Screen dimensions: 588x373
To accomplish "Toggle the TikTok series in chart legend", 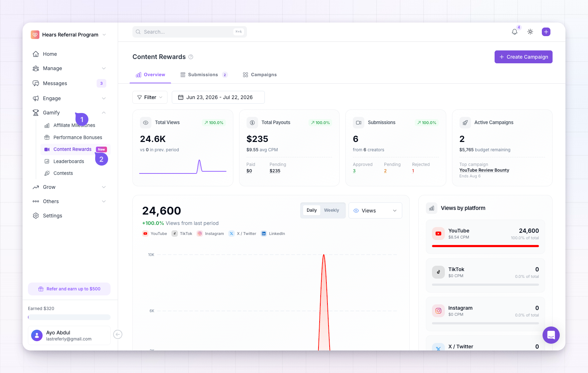I will pos(182,234).
